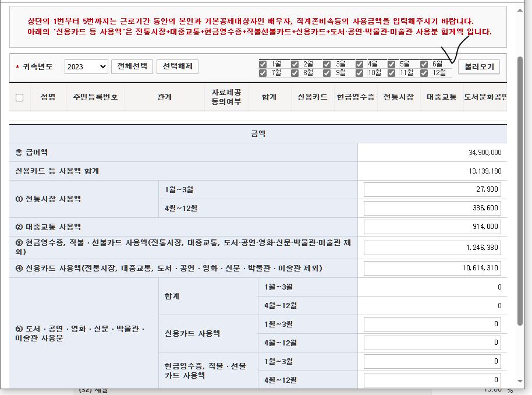Open the 귀속년도 2023 year dropdown
Viewport: 532px width, 395px height.
click(x=86, y=66)
